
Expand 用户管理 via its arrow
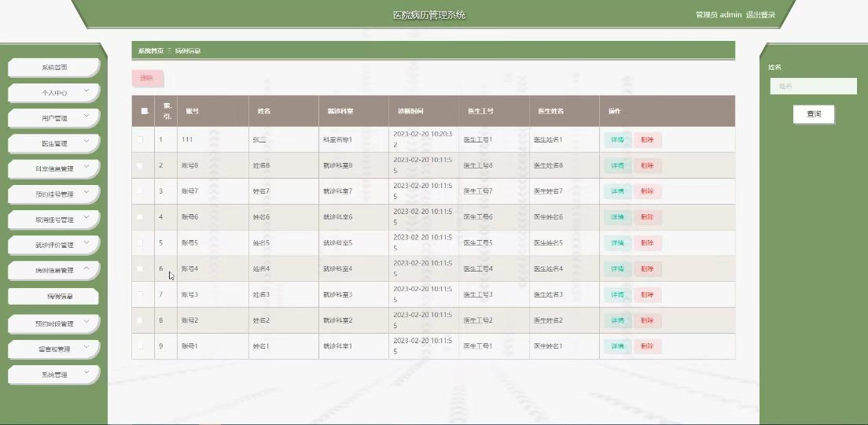click(86, 116)
